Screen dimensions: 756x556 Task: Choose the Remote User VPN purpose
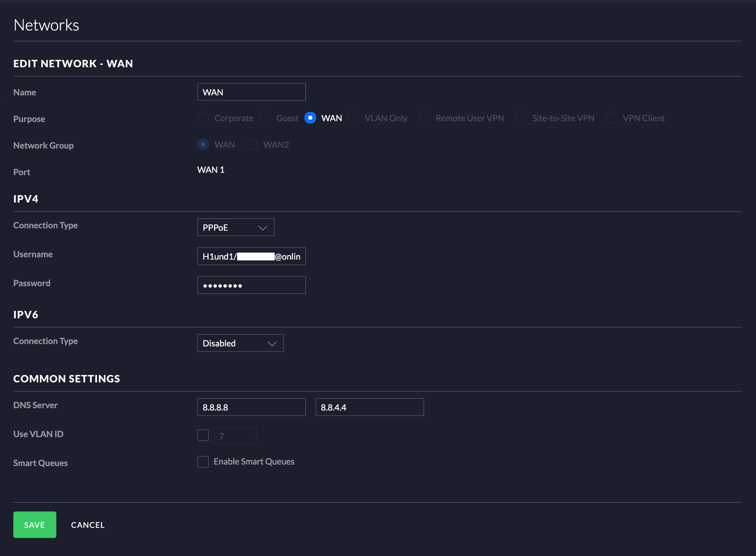[x=425, y=118]
